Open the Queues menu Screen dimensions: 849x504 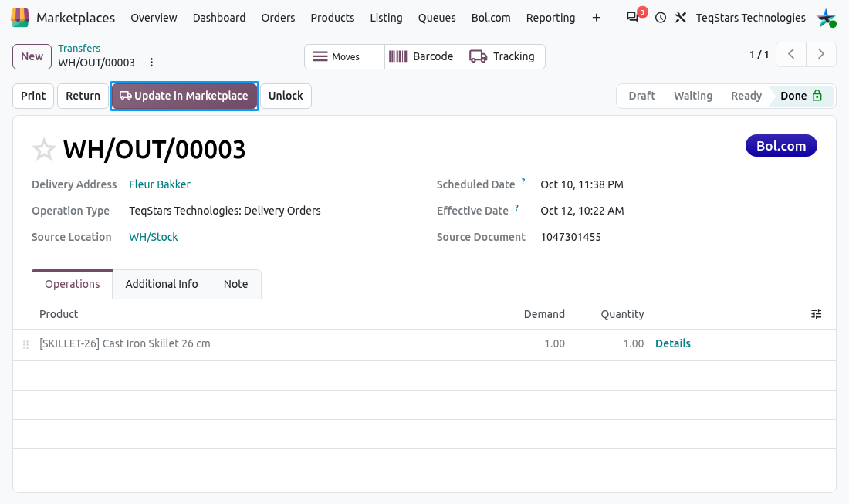click(x=437, y=18)
